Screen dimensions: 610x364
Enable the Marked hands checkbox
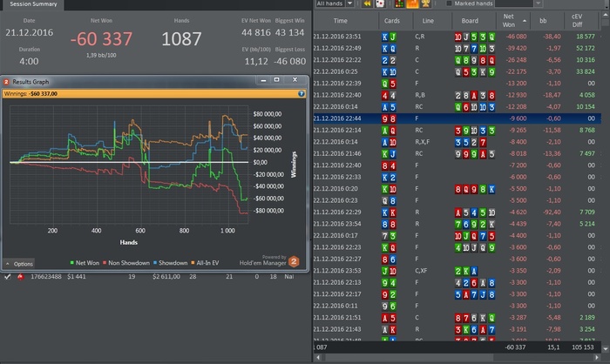click(447, 4)
